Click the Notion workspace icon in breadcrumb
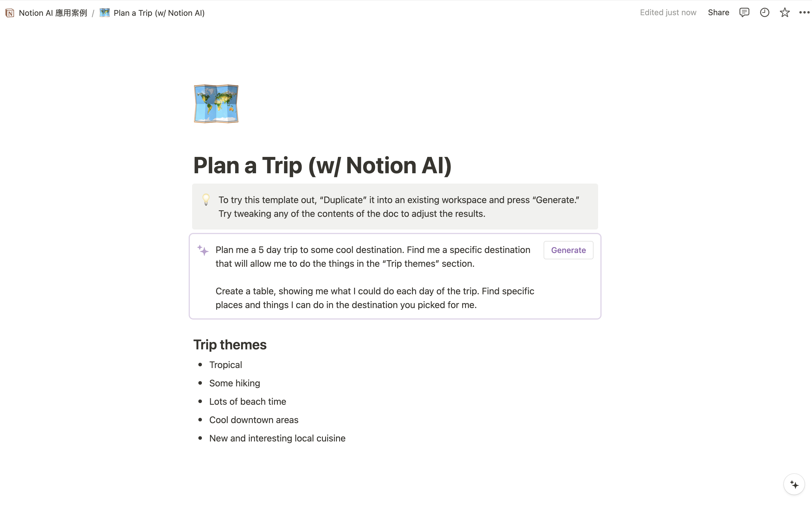Screen dimensions: 812x506 point(10,13)
